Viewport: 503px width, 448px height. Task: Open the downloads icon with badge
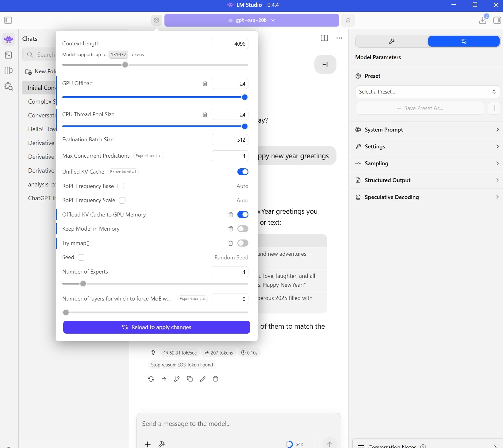point(483,20)
